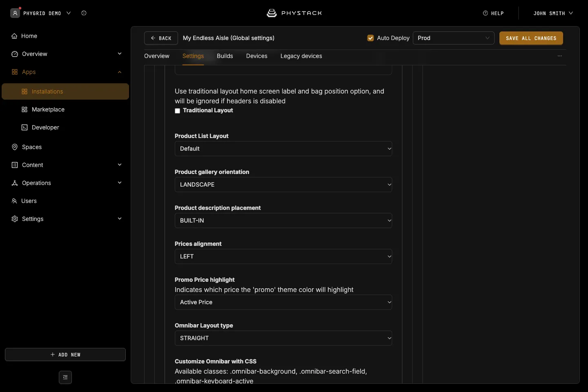The width and height of the screenshot is (588, 392).
Task: Switch to the Overview tab
Action: coord(157,56)
